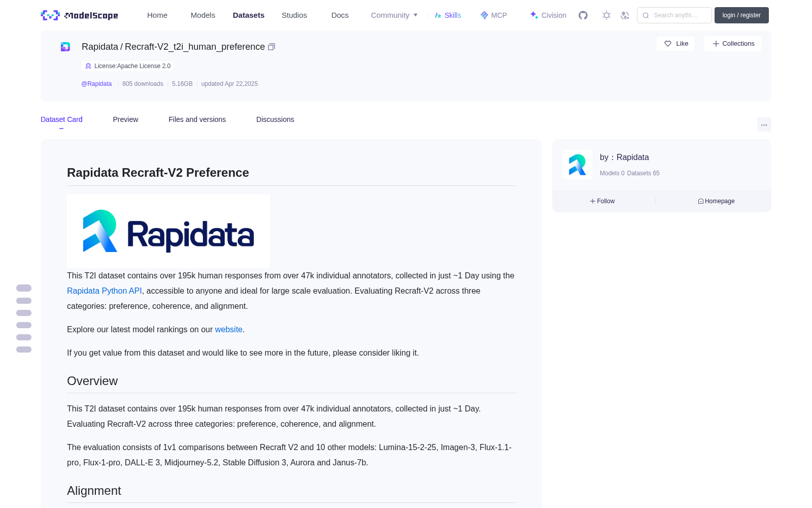812x508 pixels.
Task: Expand the Community dropdown menu
Action: tap(394, 15)
